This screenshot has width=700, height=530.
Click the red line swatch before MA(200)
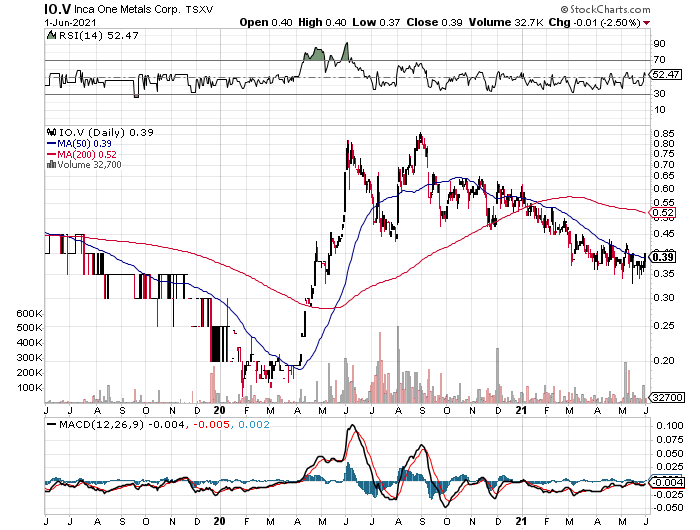tap(51, 154)
